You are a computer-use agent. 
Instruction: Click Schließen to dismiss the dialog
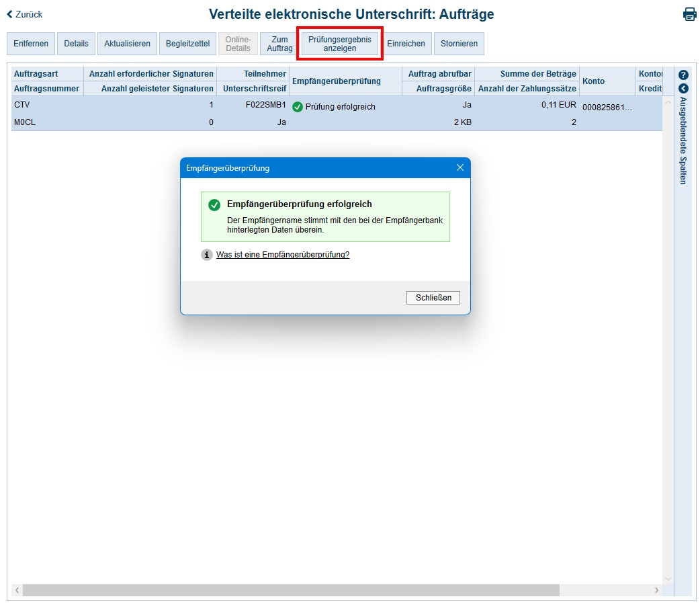click(x=433, y=297)
